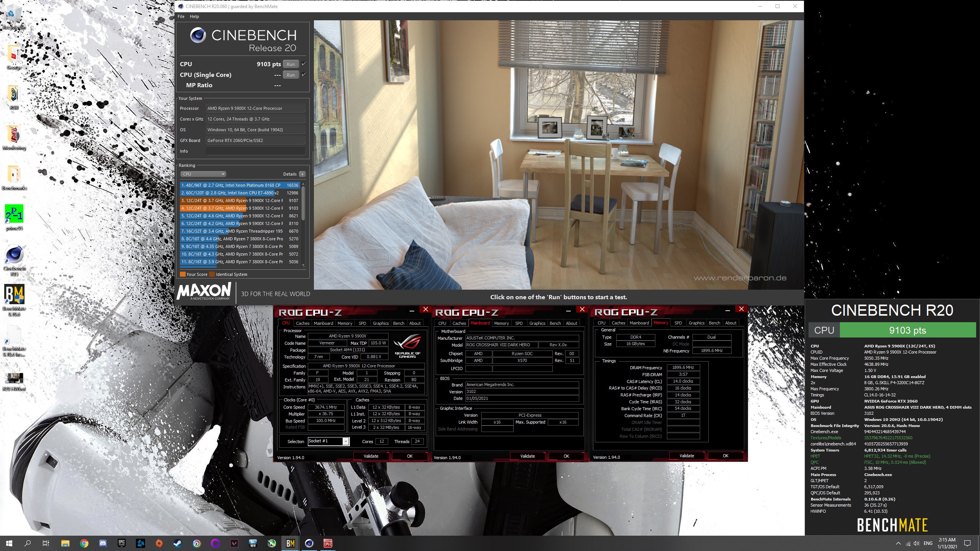Open Windows Task View
The height and width of the screenshot is (551, 980).
pos(46,543)
